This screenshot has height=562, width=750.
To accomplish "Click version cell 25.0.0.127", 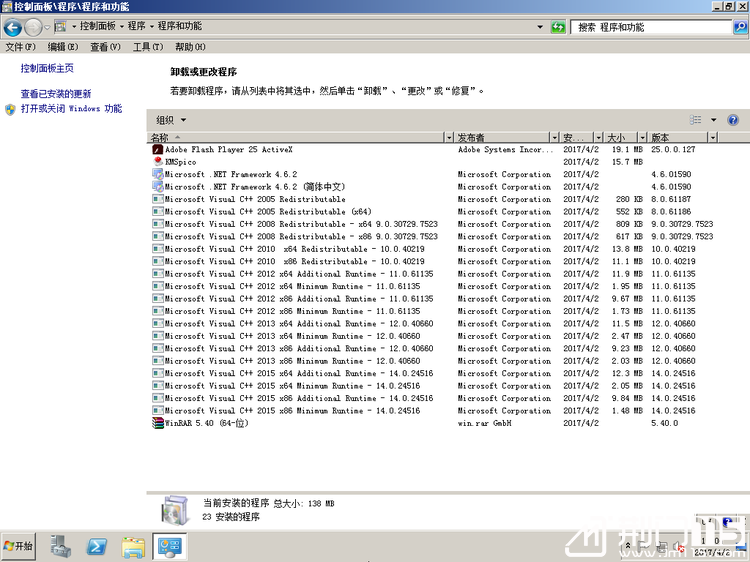I will (x=673, y=149).
